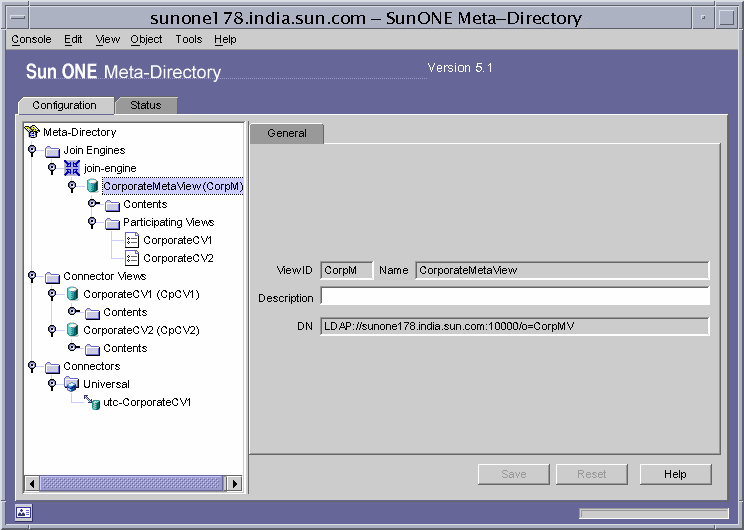Screen dimensions: 744x530
Task: Collapse the Connectors node
Action: (x=32, y=366)
